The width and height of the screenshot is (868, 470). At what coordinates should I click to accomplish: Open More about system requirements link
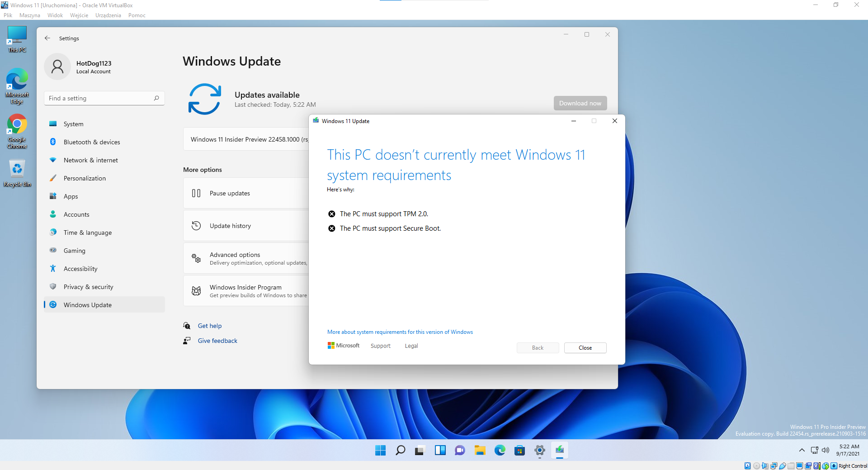click(400, 332)
